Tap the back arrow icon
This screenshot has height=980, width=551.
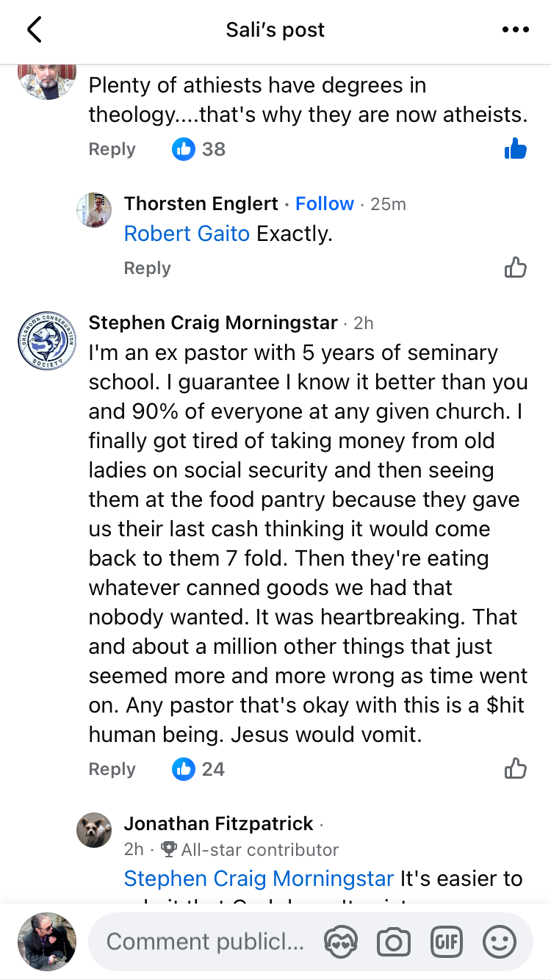pos(35,30)
